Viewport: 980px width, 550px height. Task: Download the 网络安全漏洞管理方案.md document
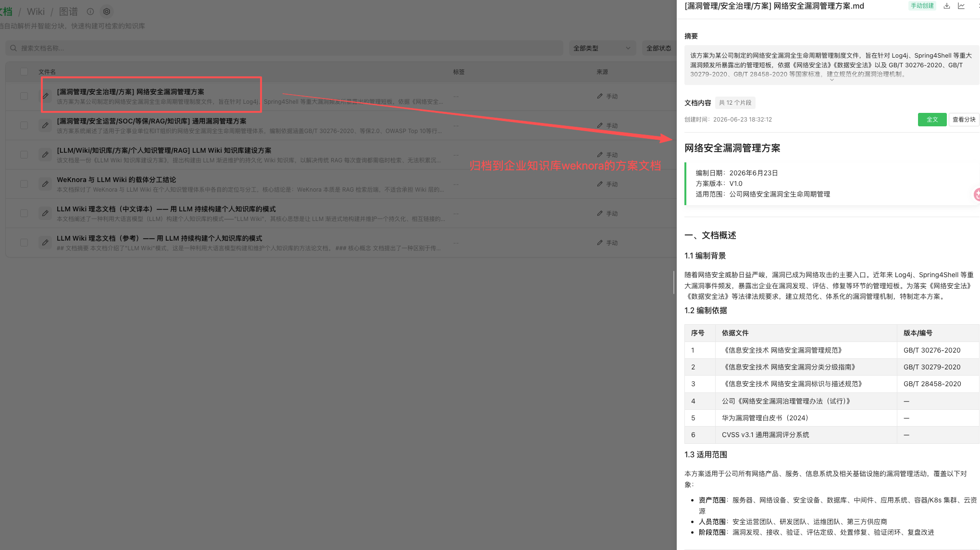coord(946,6)
